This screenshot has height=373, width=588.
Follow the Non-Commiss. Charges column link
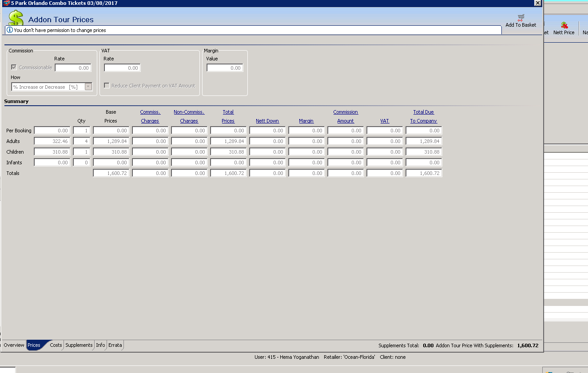point(189,116)
